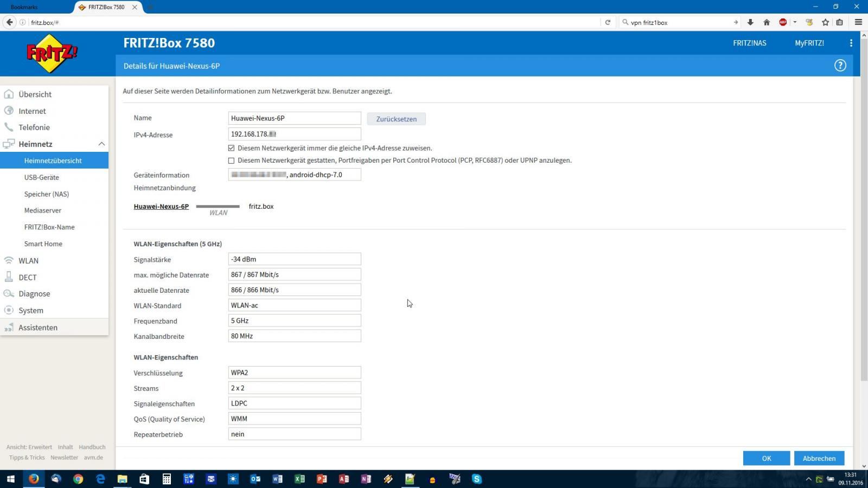Show bookmarks list icon in the toolbar
The image size is (868, 488).
click(x=839, y=22)
